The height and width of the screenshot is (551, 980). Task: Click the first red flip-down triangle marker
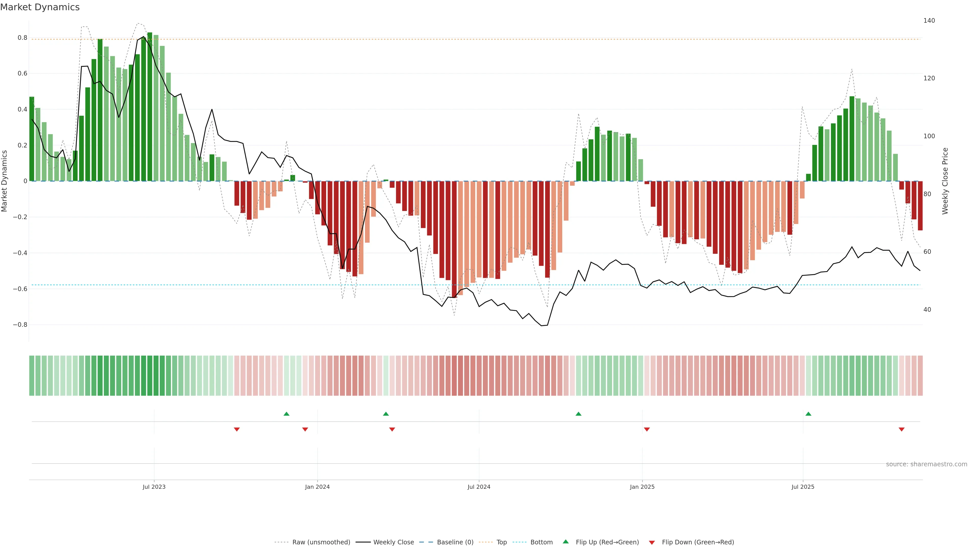[237, 429]
